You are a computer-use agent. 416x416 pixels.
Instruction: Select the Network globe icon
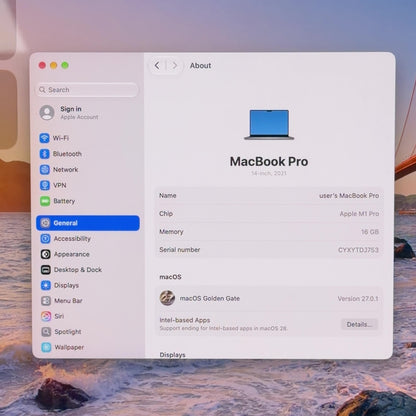pyautogui.click(x=45, y=169)
